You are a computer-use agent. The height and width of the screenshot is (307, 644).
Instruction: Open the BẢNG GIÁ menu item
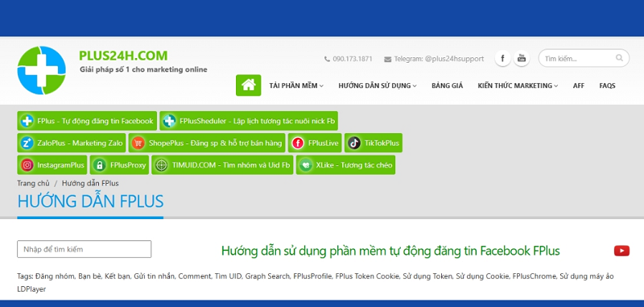click(447, 85)
